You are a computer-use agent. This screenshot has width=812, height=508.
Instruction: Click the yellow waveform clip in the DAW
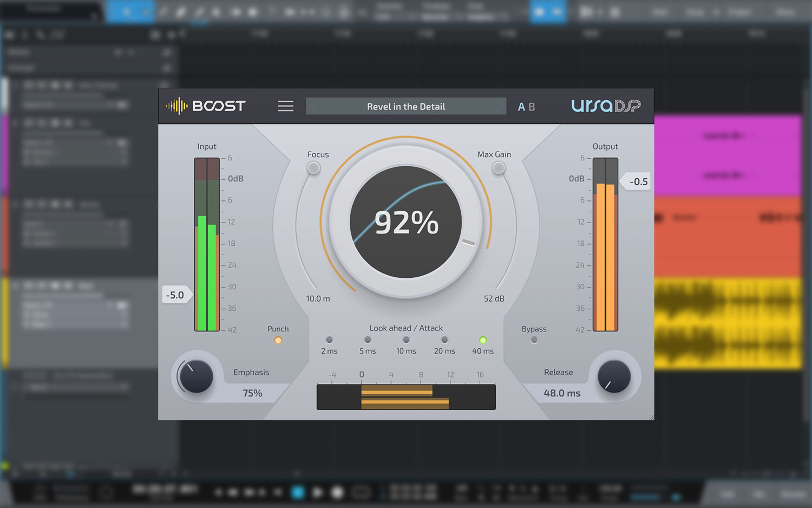[728, 323]
